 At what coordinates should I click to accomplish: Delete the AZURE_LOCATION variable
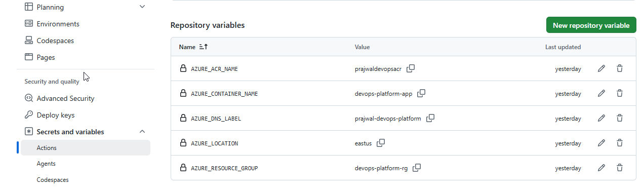coord(620,143)
